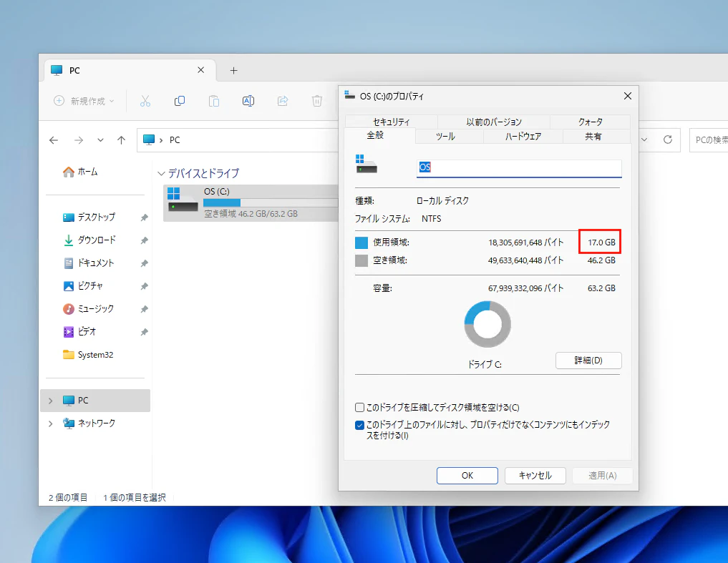This screenshot has height=563, width=728.
Task: Click the PCの検索 search box
Action: 709,139
